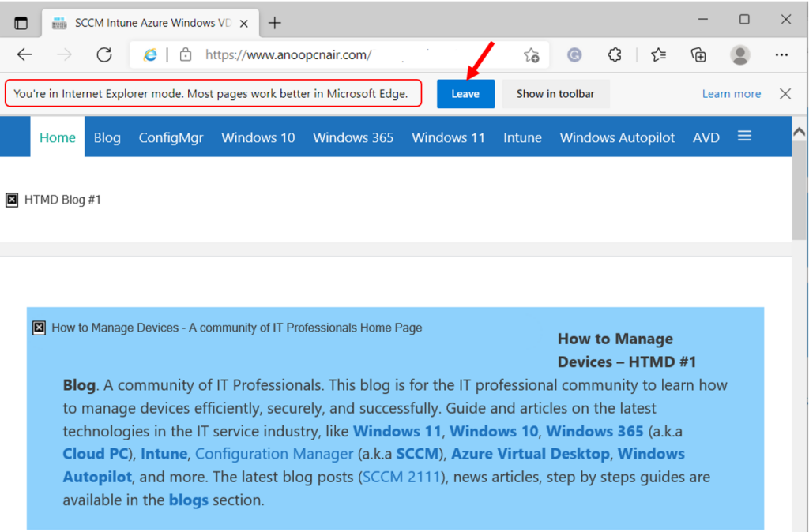Follow the Cloud PC link
The width and height of the screenshot is (809, 532).
[96, 454]
